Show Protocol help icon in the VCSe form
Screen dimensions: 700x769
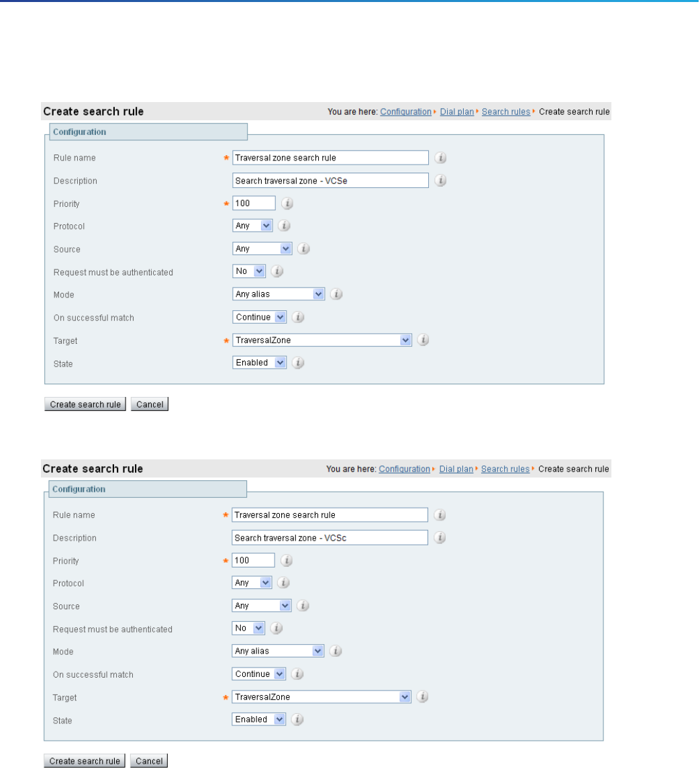coord(284,226)
